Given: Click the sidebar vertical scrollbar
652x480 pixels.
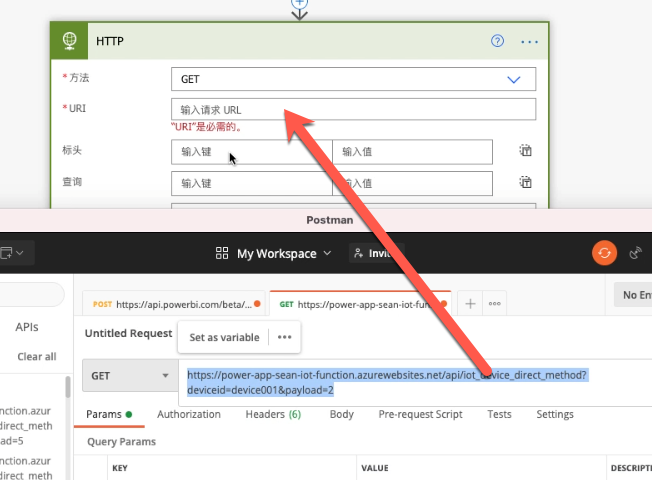Looking at the screenshot, I should 68,387.
